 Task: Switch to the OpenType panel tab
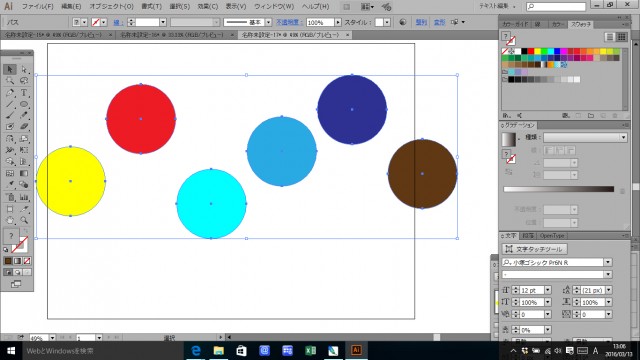(551, 236)
